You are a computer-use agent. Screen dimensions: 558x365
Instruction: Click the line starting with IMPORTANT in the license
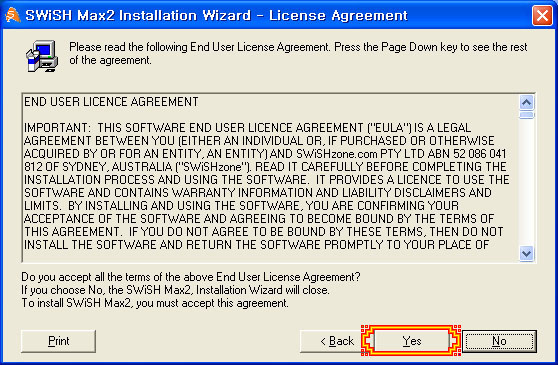pyautogui.click(x=247, y=128)
